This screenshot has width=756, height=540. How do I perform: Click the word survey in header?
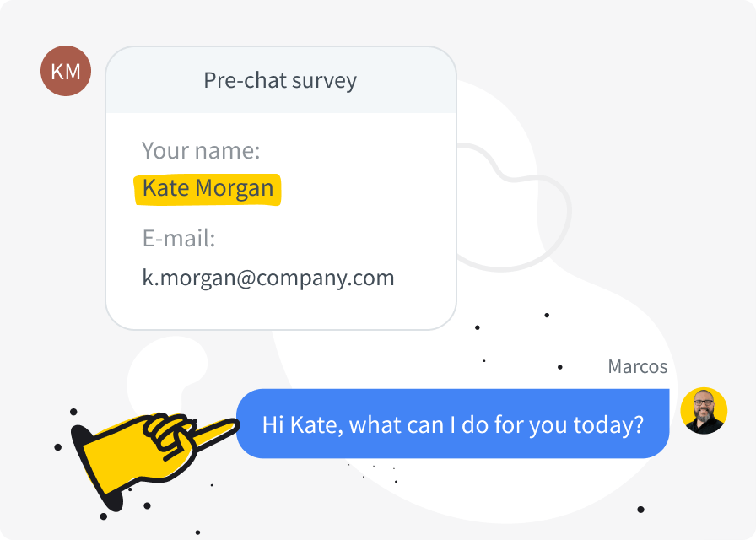pos(324,81)
